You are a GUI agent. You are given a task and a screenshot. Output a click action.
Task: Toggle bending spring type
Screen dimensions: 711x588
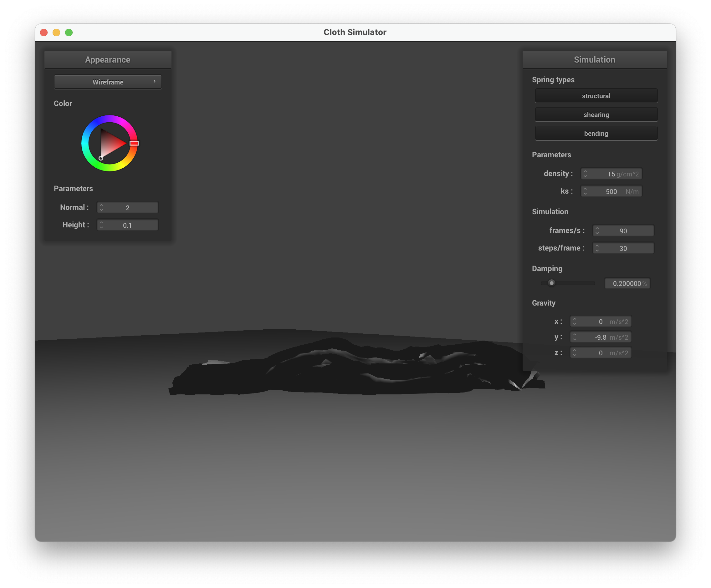tap(596, 133)
